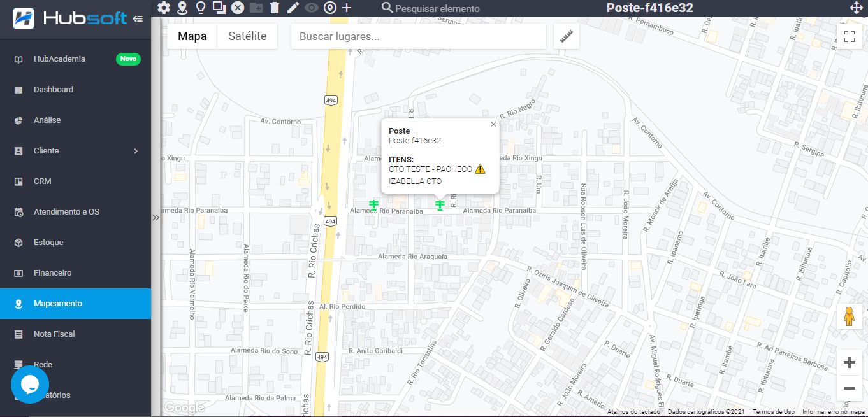Click the add-folder icon in toolbar
Image resolution: width=868 pixels, height=417 pixels.
pos(256,8)
